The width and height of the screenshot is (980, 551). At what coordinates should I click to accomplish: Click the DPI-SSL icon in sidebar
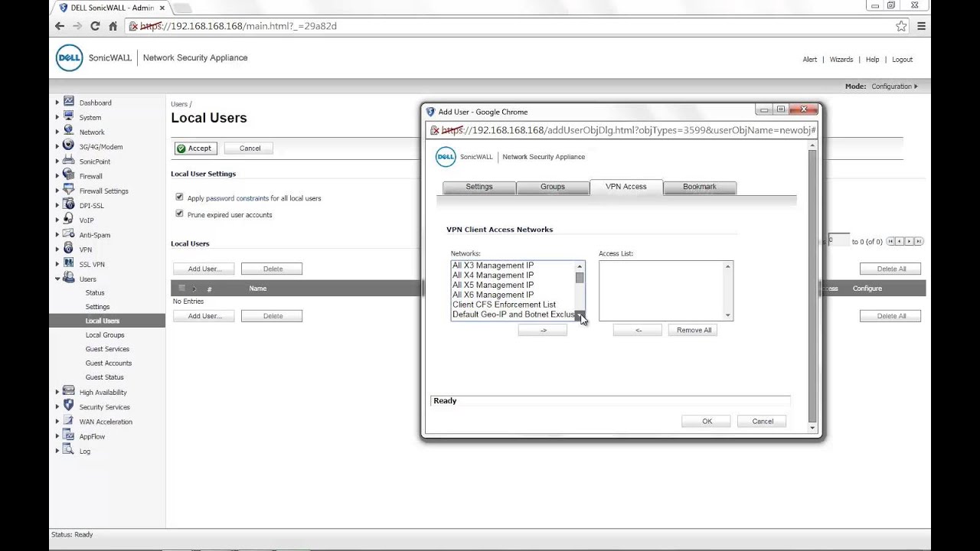point(69,204)
